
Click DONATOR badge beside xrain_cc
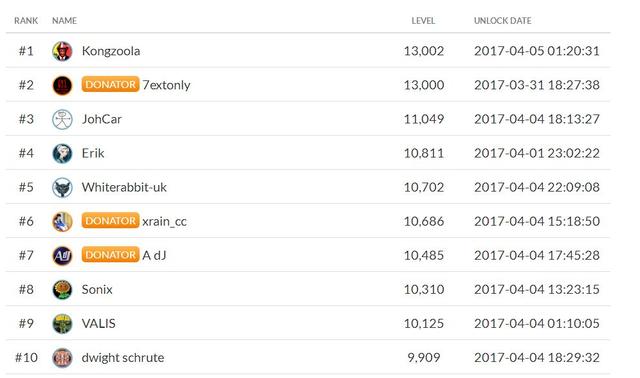110,220
